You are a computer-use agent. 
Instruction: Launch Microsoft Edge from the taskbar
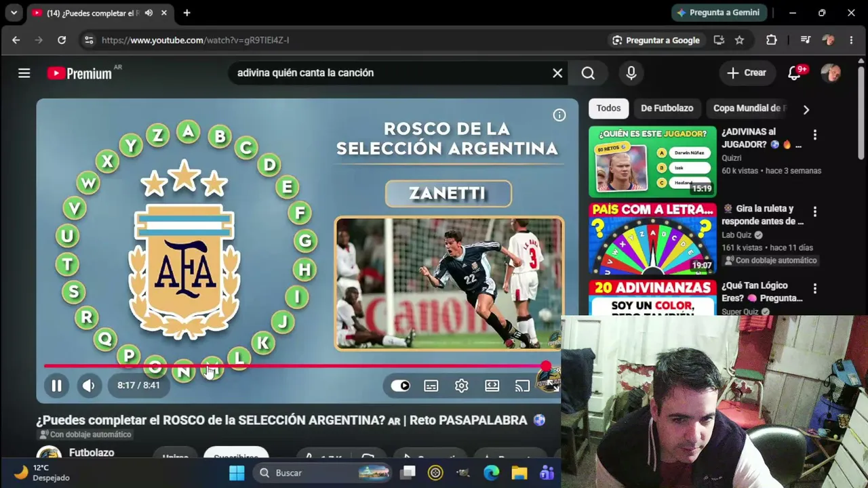point(491,472)
